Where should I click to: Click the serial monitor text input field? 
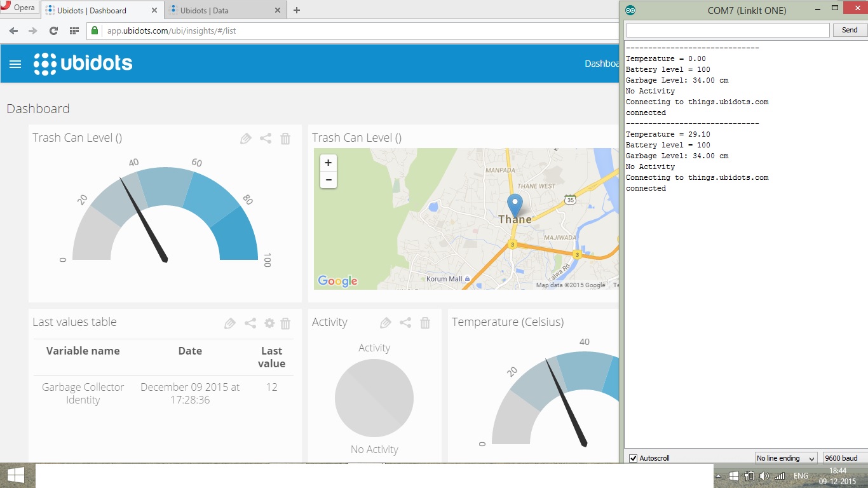(x=728, y=30)
